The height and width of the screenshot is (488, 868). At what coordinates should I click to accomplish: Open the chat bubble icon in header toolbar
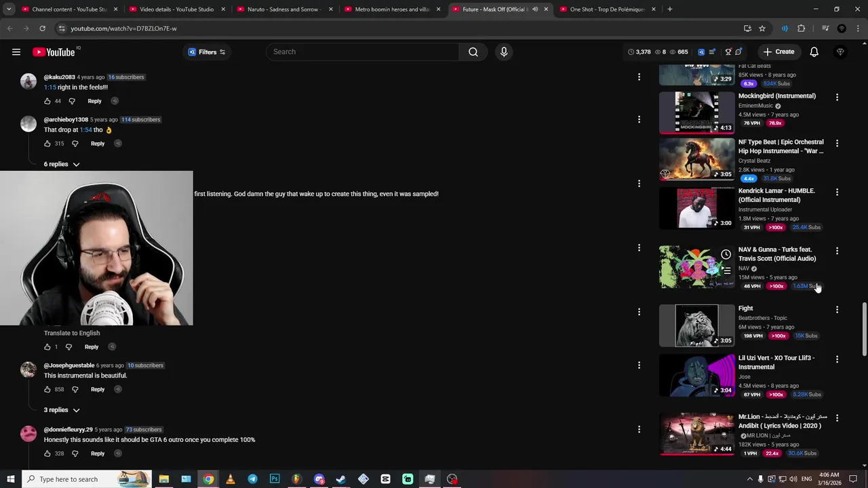738,52
